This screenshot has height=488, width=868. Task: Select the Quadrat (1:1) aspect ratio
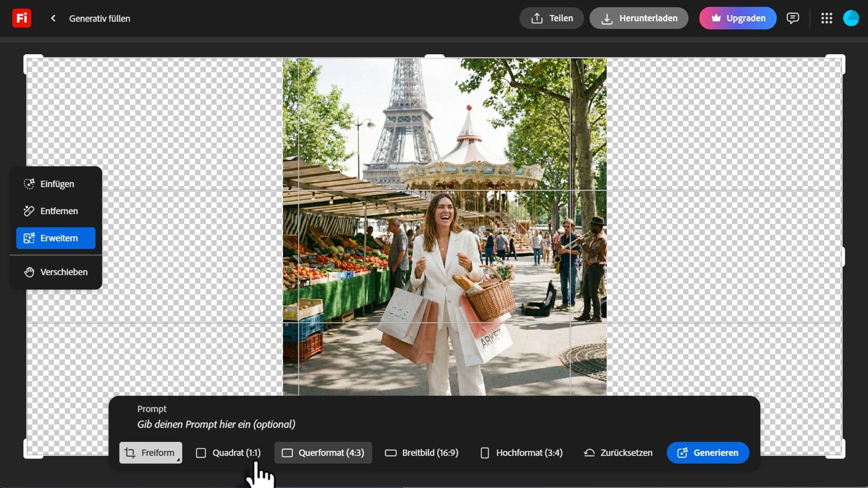(228, 452)
